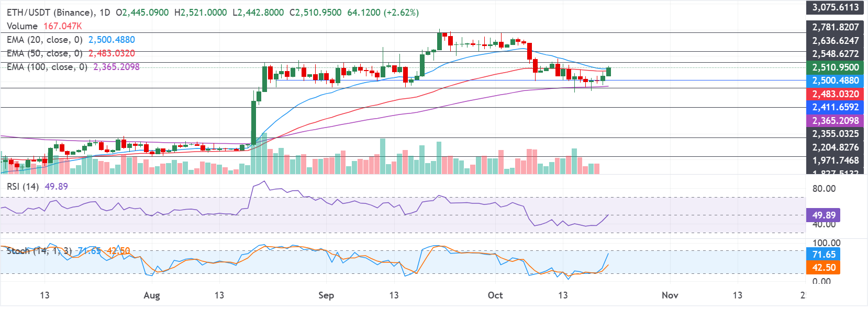
Task: Click the change value 64.1200 (+2.62%)
Action: 383,12
